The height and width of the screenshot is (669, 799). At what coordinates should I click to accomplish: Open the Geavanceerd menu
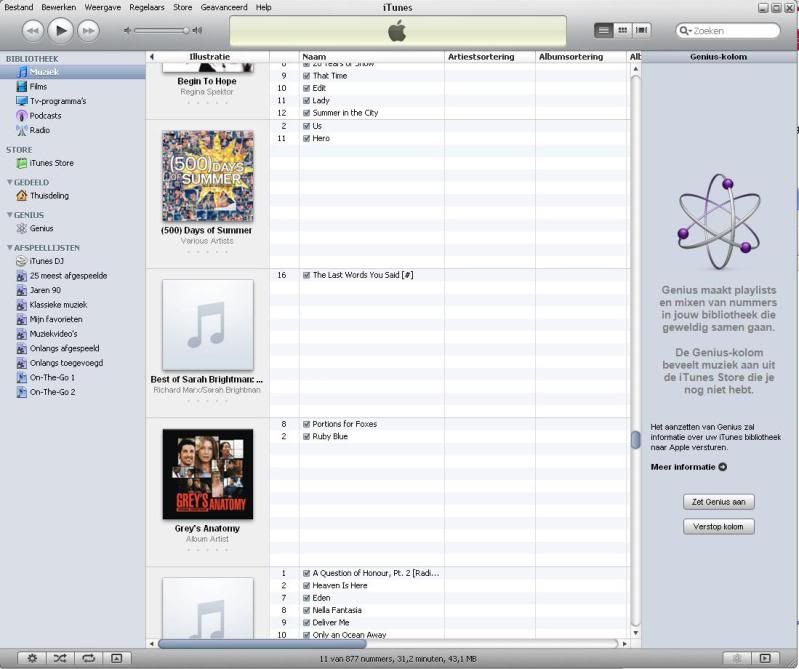click(x=224, y=7)
